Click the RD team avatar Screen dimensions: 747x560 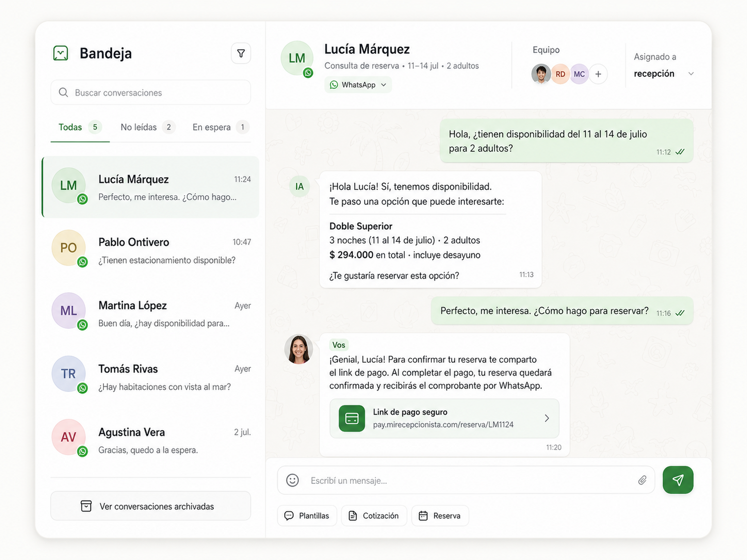[x=560, y=74]
